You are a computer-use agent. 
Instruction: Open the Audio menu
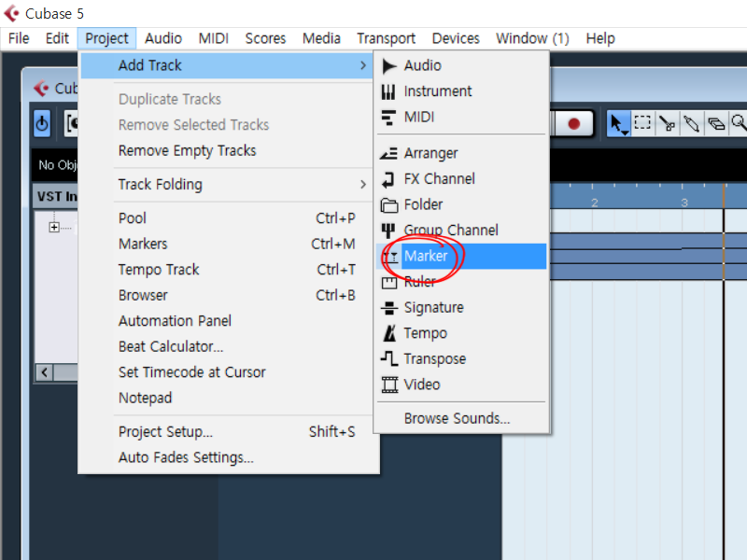[x=162, y=38]
